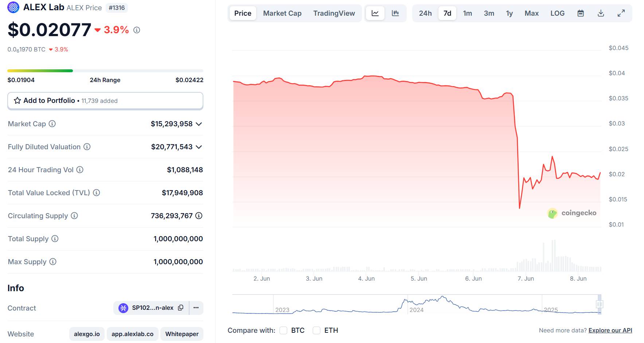Show the Market Cap info tooltip

click(x=52, y=124)
